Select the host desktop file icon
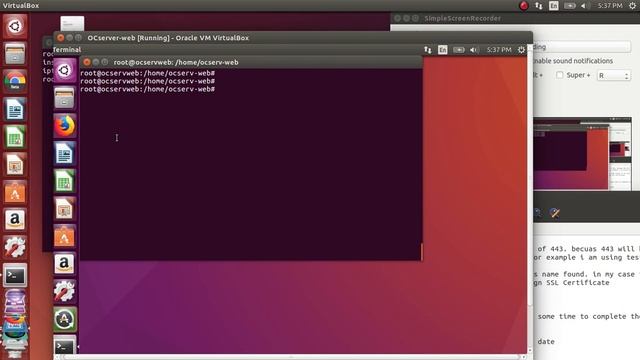Viewport: 640px width, 360px height. click(x=72, y=23)
